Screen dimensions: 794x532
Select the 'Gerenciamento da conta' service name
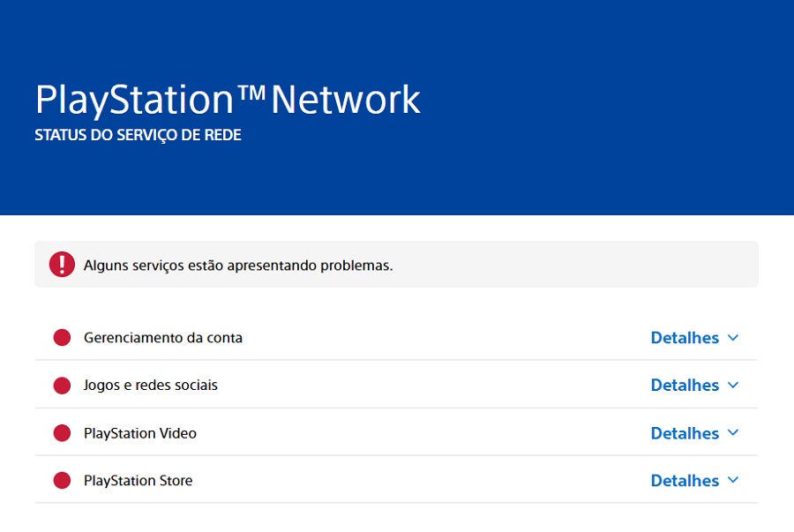point(163,338)
